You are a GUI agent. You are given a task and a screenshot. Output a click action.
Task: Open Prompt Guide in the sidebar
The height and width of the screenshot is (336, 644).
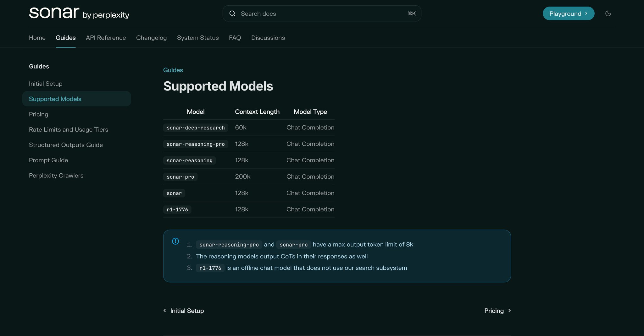tap(48, 160)
